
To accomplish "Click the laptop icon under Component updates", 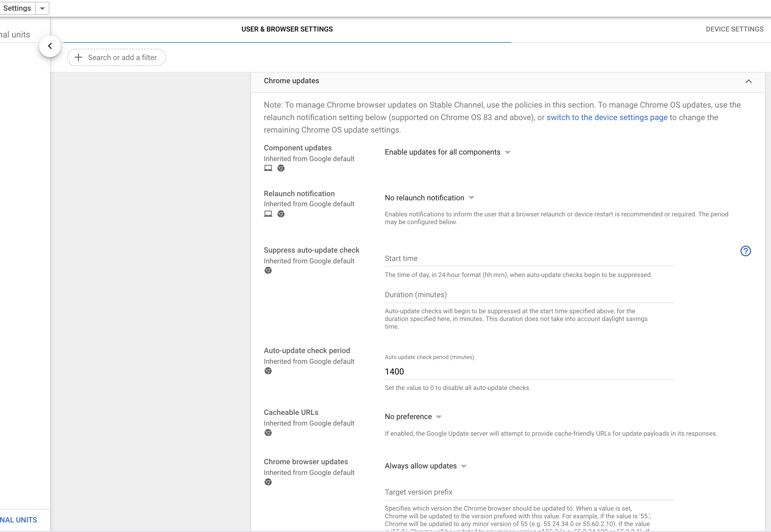I will (268, 168).
